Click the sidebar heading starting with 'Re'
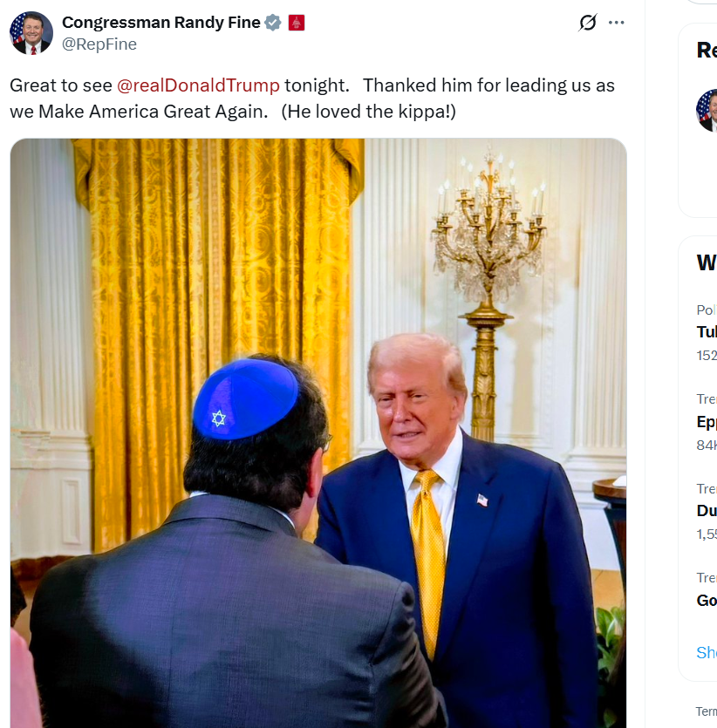This screenshot has width=717, height=728. [707, 50]
